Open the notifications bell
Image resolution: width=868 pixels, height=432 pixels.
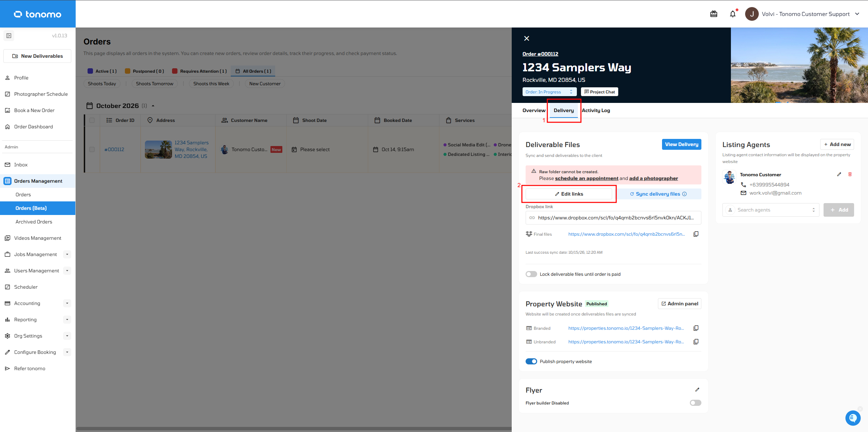click(733, 14)
